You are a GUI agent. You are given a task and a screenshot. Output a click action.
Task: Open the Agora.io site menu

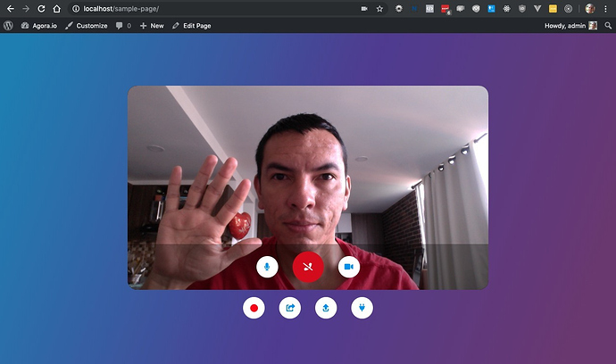click(x=39, y=26)
